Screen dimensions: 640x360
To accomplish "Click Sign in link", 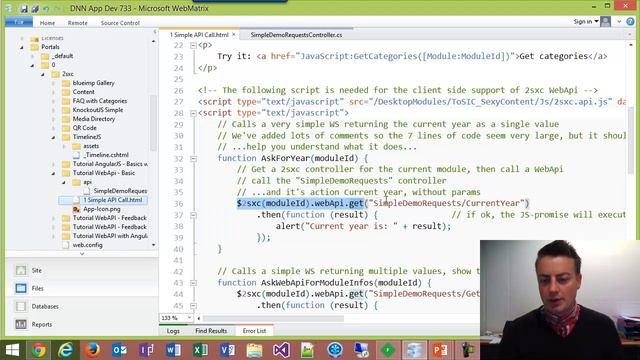I will point(582,21).
